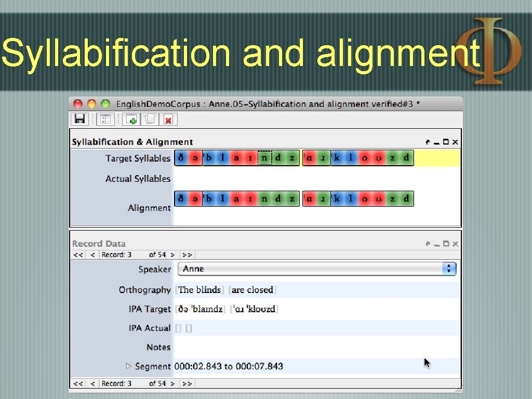Viewport: 532px width, 399px height.
Task: Go to next record in bottom navigation bar
Action: (172, 384)
